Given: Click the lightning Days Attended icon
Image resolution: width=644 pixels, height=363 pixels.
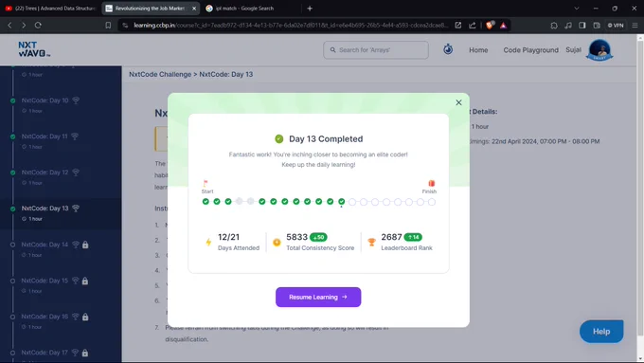Looking at the screenshot, I should 208,242.
